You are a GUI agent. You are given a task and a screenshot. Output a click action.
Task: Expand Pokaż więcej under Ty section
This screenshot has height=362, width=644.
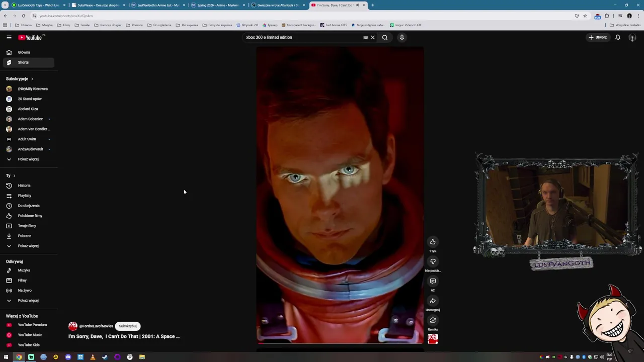tap(28, 246)
